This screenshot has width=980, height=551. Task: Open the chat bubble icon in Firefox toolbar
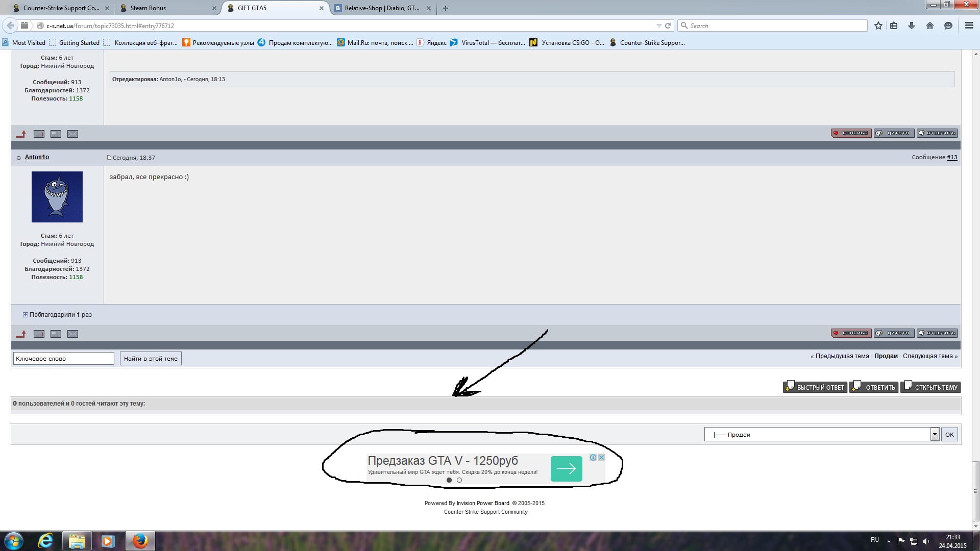click(948, 26)
